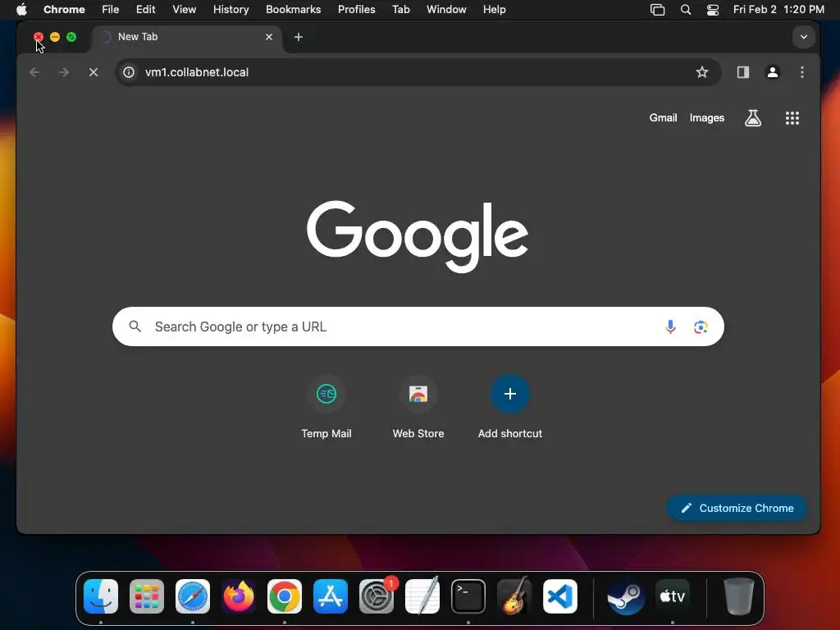840x630 pixels.
Task: Open the Apple menu
Action: 21,10
